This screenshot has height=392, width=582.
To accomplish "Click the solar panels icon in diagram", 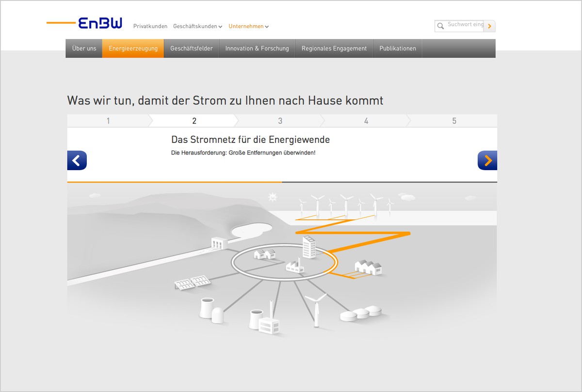I will pos(192,282).
